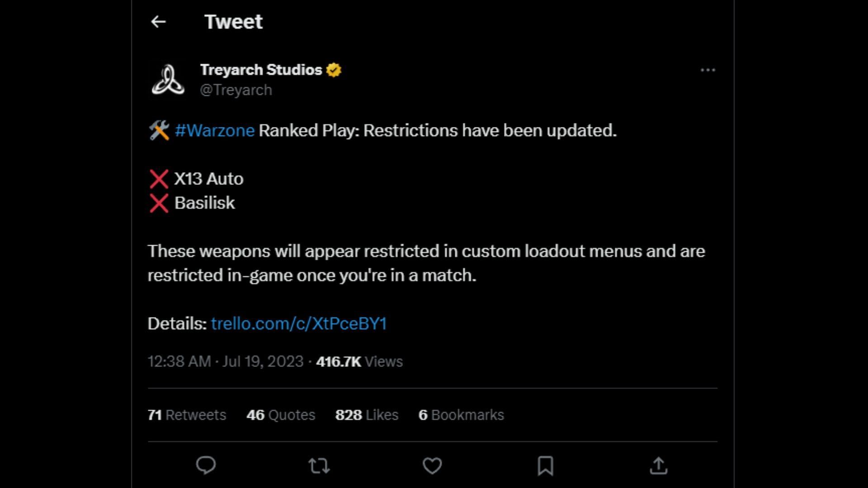
Task: Click the 416.7K Views count
Action: (359, 361)
